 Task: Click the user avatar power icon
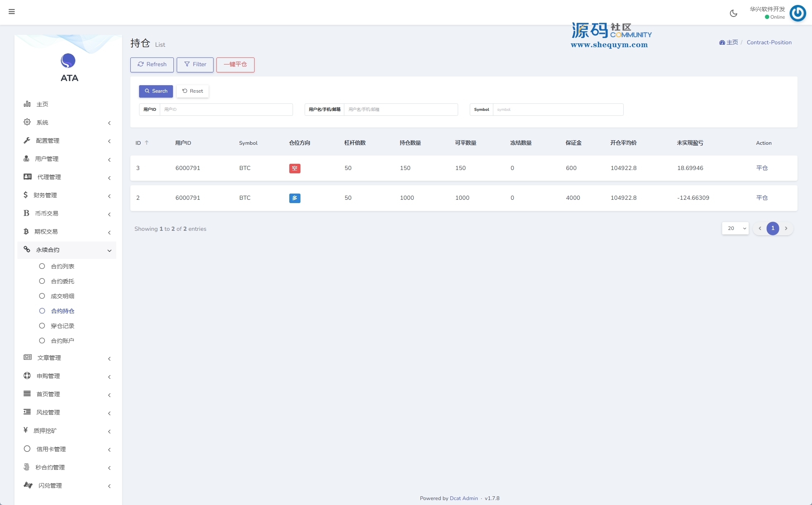pyautogui.click(x=798, y=13)
